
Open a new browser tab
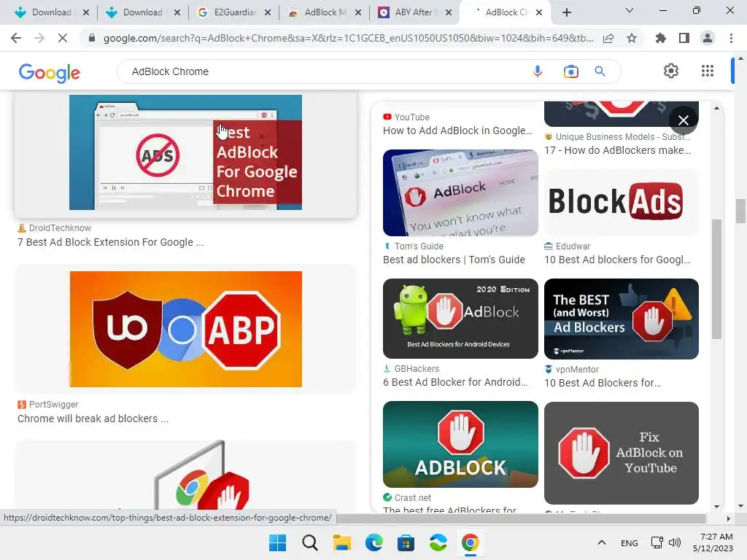click(566, 13)
